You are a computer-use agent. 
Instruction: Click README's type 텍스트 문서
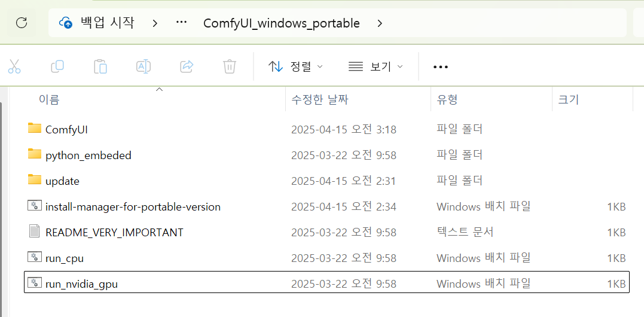[x=465, y=233]
